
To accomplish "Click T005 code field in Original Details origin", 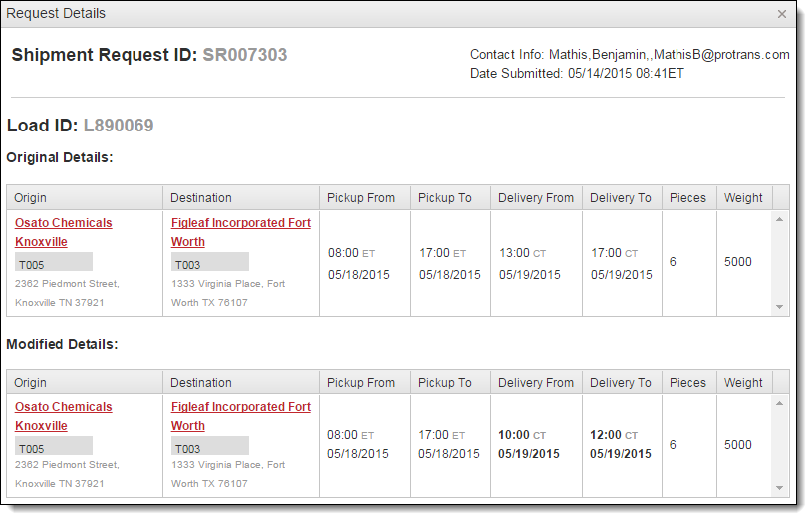I will tap(54, 264).
